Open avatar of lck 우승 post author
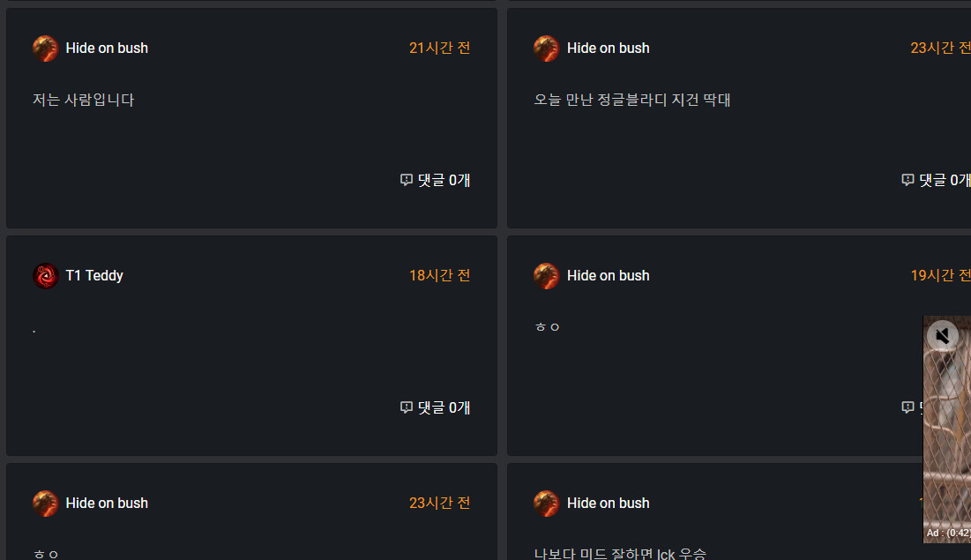The image size is (971, 560). pyautogui.click(x=546, y=503)
